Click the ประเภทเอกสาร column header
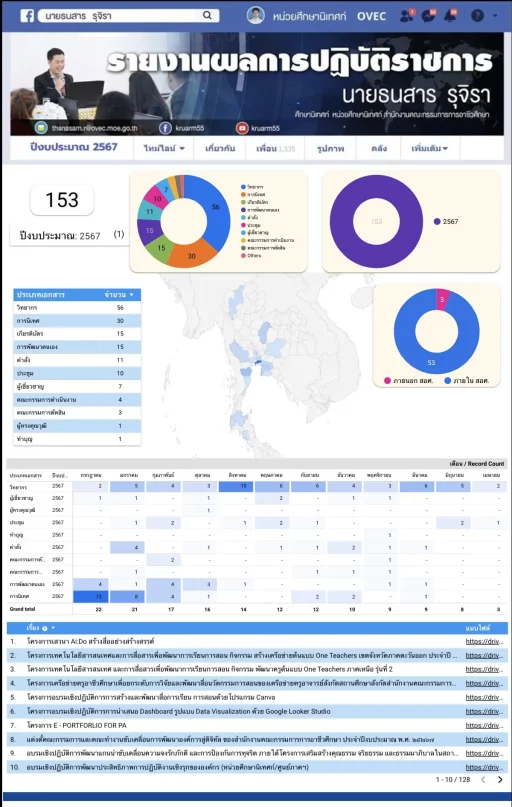Screen dimensions: 512x807 [41, 295]
